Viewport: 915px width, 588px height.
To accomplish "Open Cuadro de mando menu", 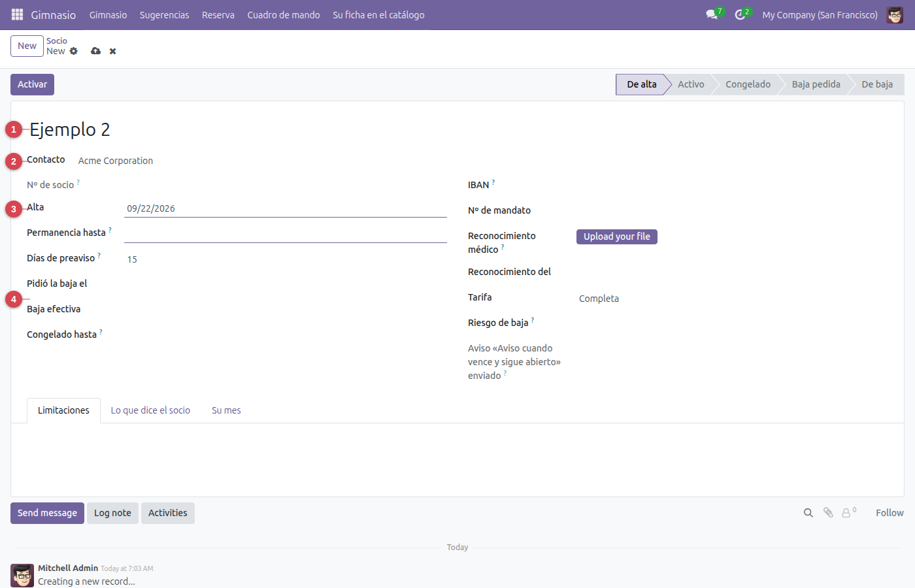I will click(284, 14).
